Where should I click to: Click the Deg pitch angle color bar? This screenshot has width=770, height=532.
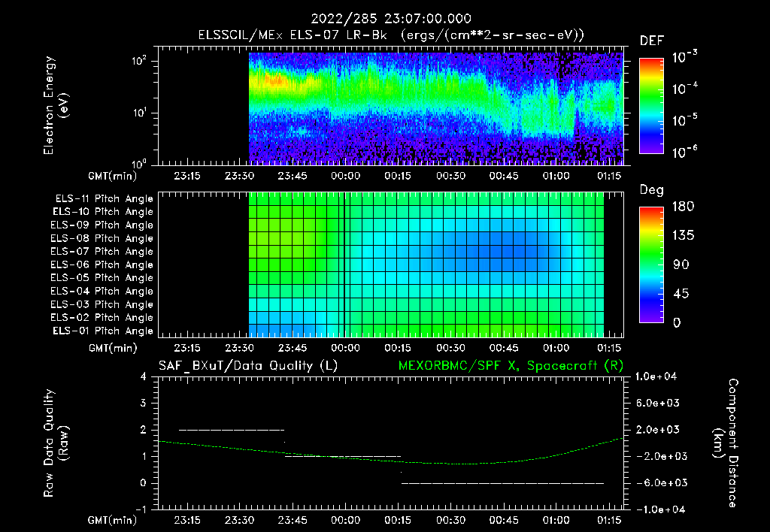pyautogui.click(x=651, y=265)
